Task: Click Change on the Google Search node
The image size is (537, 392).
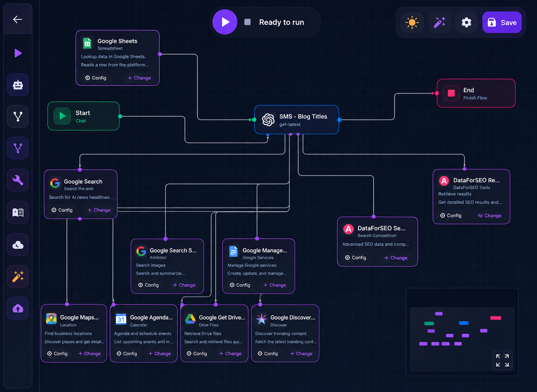Action: pos(99,210)
